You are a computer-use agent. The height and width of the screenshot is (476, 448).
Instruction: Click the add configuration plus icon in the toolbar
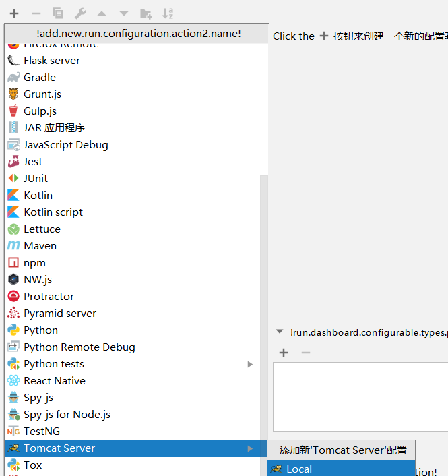pos(14,13)
